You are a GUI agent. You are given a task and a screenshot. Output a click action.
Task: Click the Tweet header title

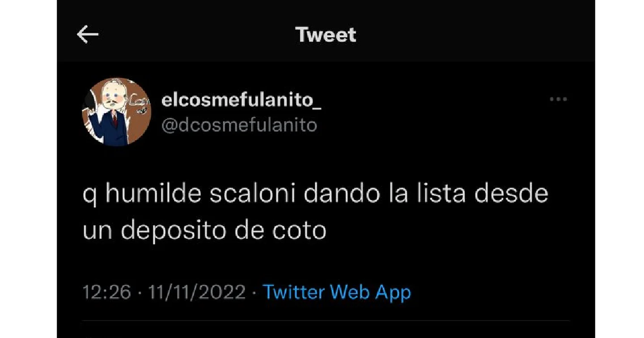coord(326,35)
